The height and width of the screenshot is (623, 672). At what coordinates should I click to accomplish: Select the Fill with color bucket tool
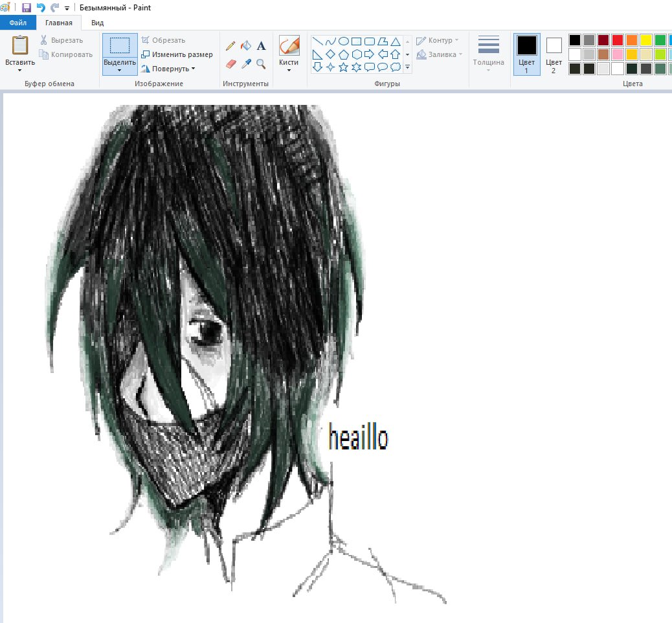click(x=246, y=45)
